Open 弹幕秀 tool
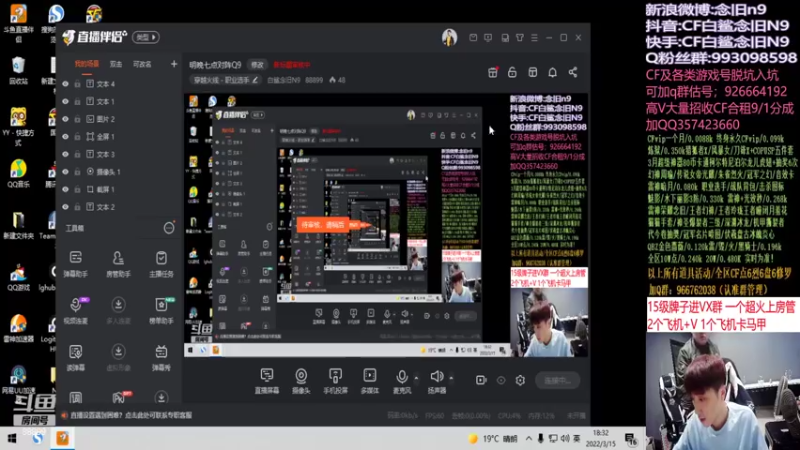This screenshot has width=800, height=450. pyautogui.click(x=161, y=357)
